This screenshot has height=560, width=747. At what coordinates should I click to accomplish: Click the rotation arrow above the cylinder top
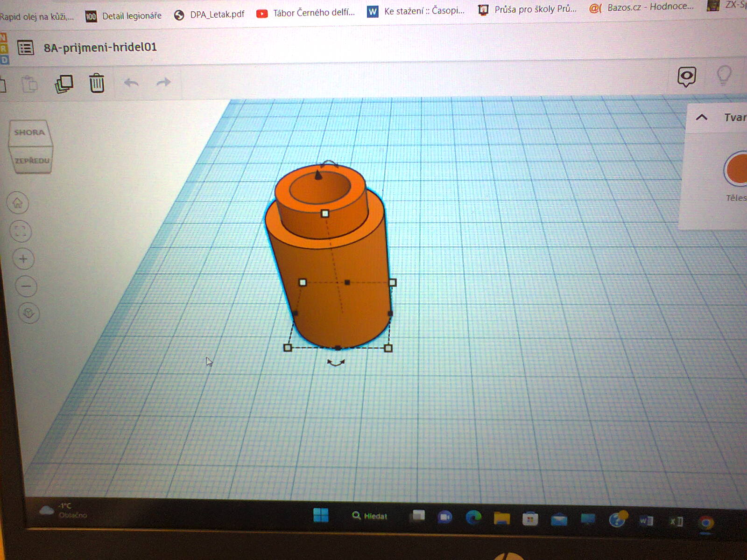click(329, 163)
